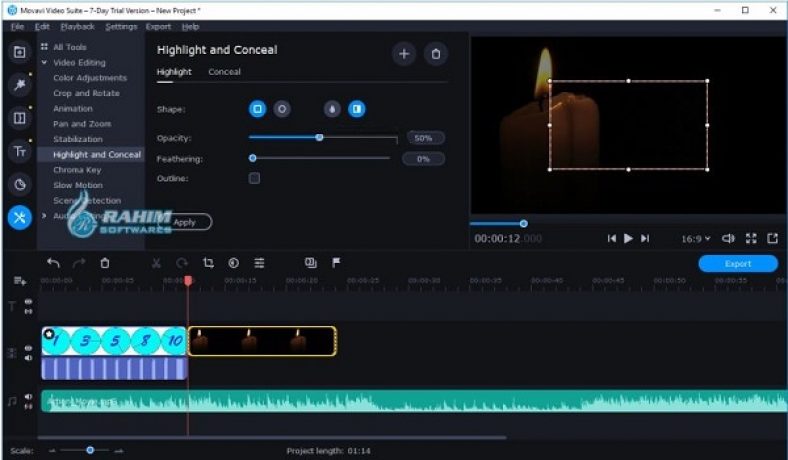Screen dimensions: 788x460
Task: Open the Titles tab in sidebar
Action: (x=20, y=151)
